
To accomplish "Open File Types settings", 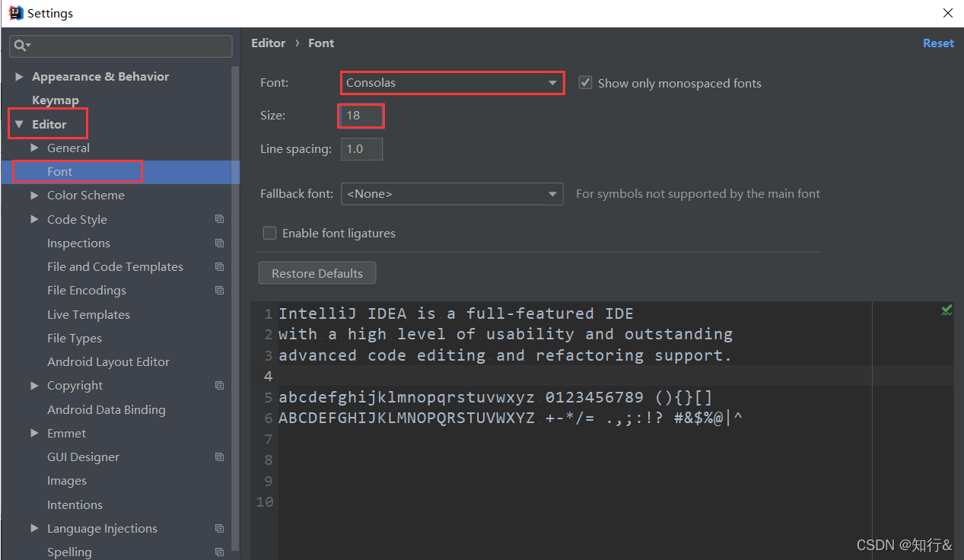I will pyautogui.click(x=75, y=338).
